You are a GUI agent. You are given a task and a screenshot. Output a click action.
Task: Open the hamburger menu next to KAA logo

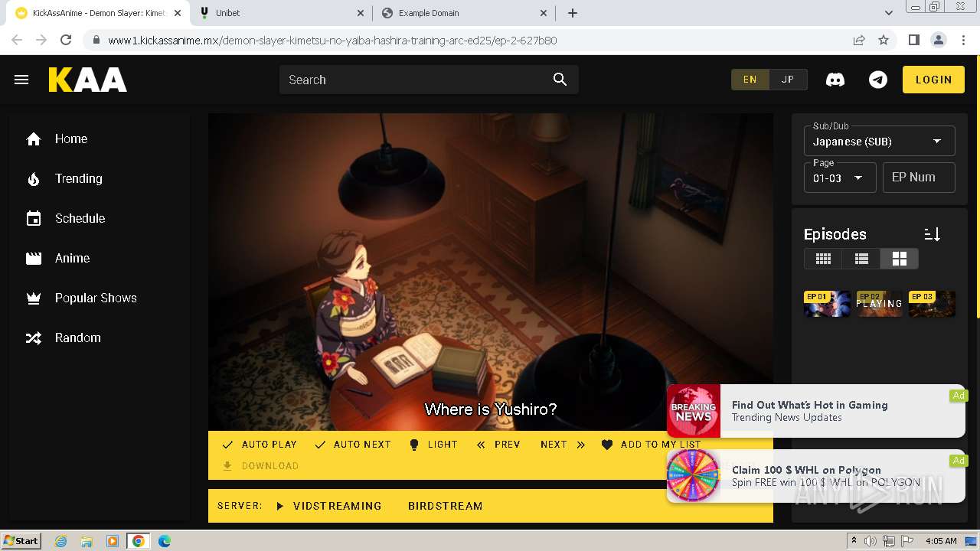click(21, 80)
